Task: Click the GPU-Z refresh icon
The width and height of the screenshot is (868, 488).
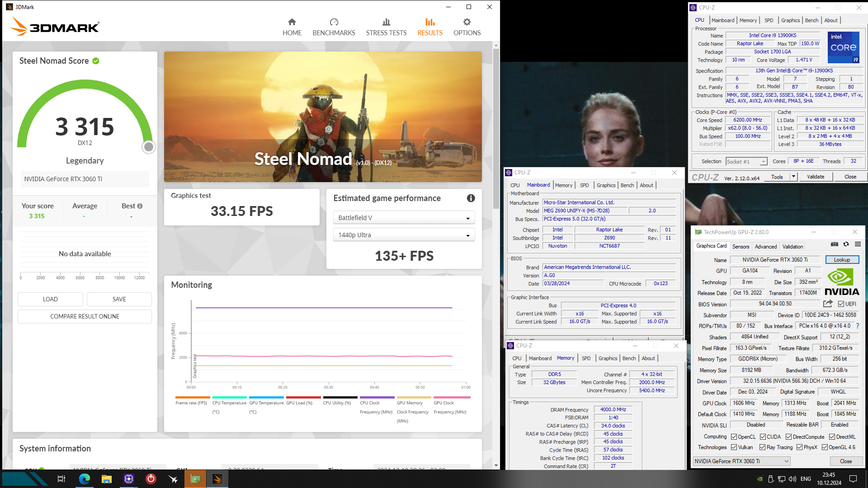Action: click(x=846, y=244)
